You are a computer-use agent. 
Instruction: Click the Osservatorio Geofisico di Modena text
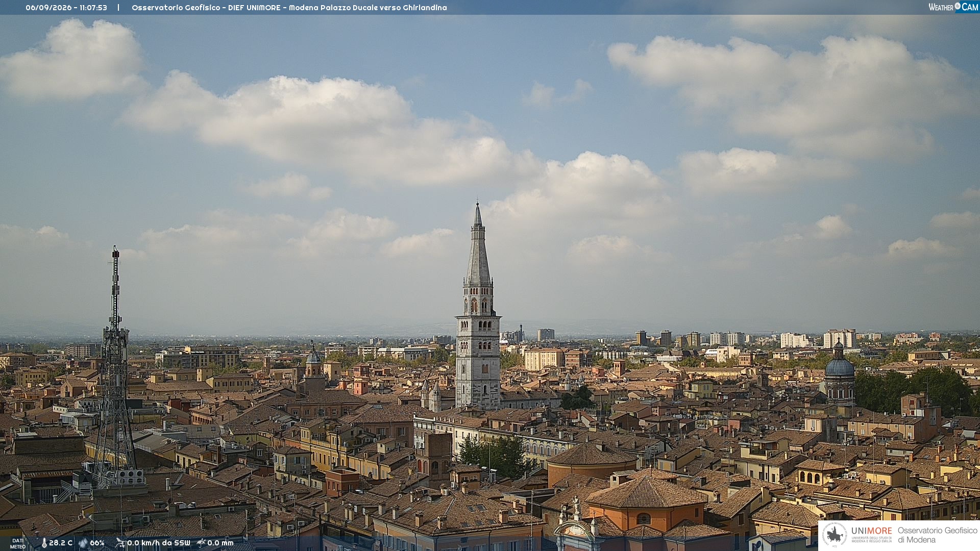pyautogui.click(x=937, y=535)
